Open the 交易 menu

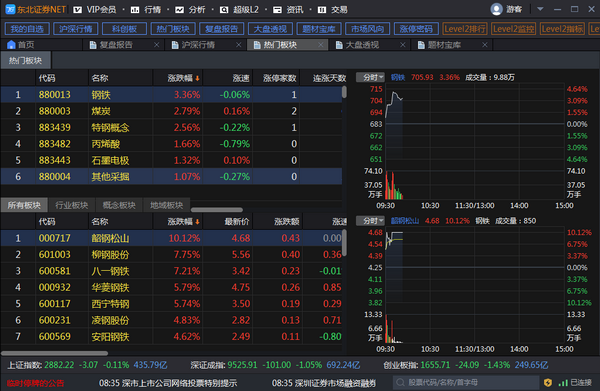click(333, 10)
